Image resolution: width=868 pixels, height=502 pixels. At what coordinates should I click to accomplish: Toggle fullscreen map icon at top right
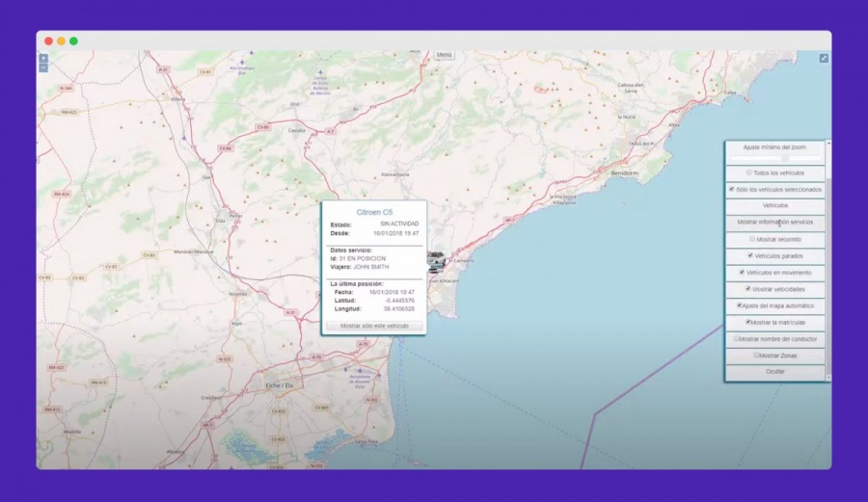(x=824, y=58)
